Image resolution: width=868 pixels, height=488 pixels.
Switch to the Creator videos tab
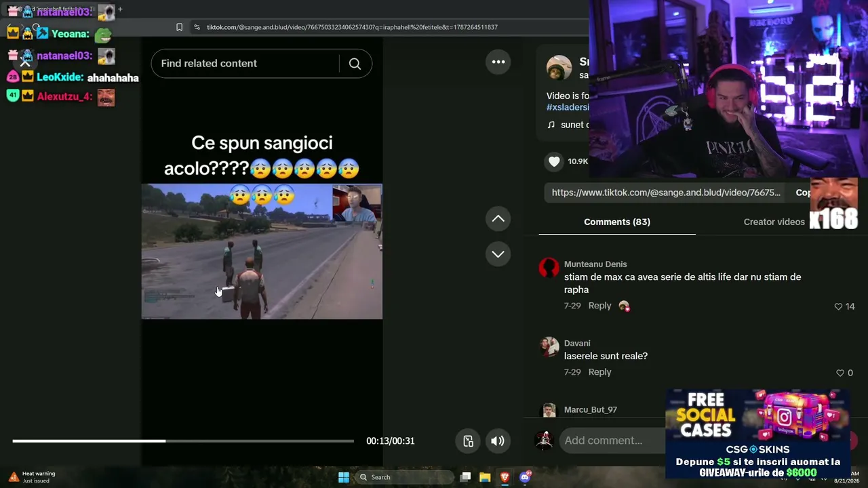coord(774,222)
